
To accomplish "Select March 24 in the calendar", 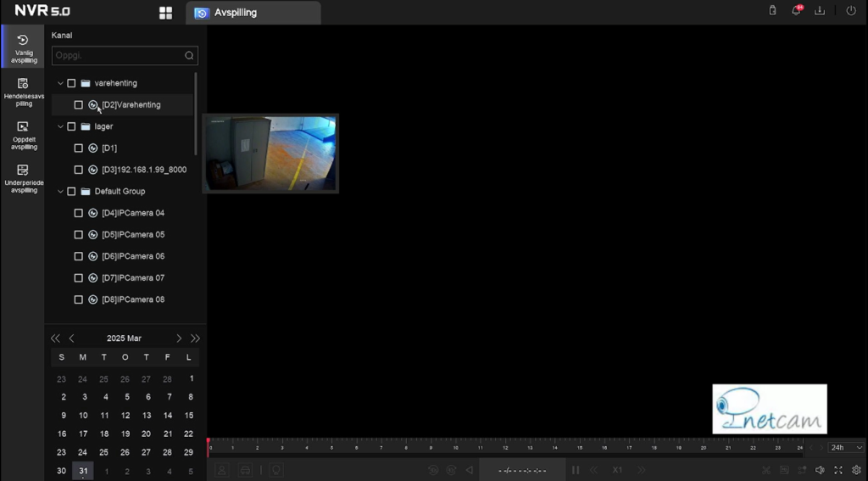I will 83,452.
